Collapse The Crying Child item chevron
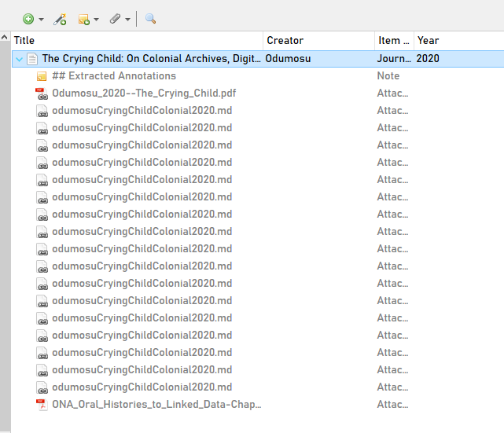Image resolution: width=504 pixels, height=433 pixels. pyautogui.click(x=20, y=59)
